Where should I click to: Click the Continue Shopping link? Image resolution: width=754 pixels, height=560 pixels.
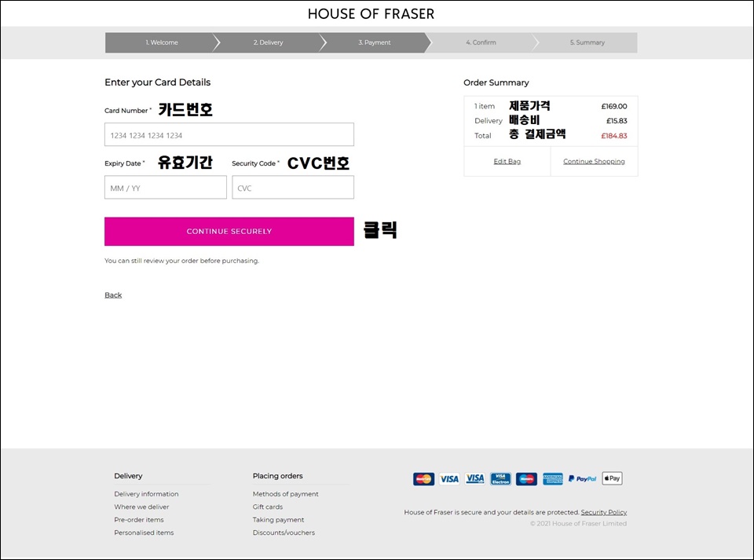594,162
